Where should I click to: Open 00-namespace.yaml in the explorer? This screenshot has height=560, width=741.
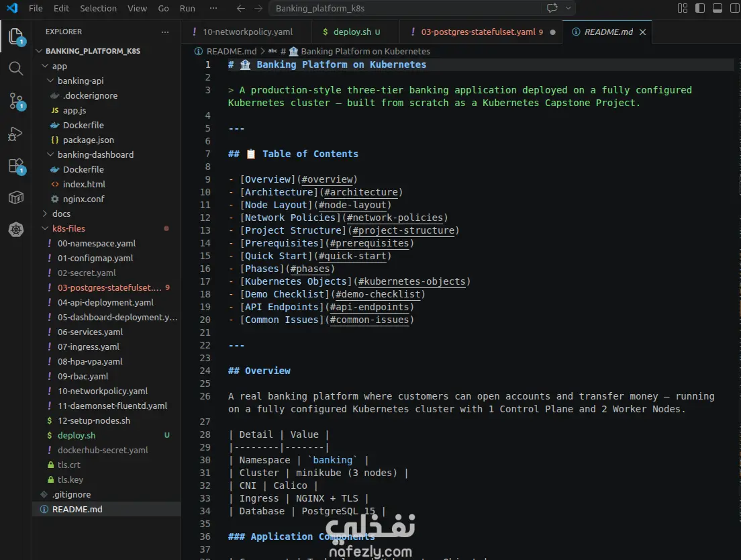pos(97,243)
